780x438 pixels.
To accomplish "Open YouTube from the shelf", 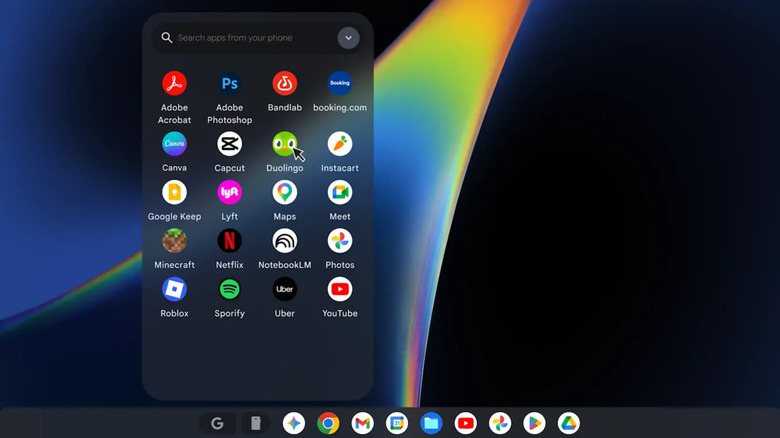I will tap(466, 424).
